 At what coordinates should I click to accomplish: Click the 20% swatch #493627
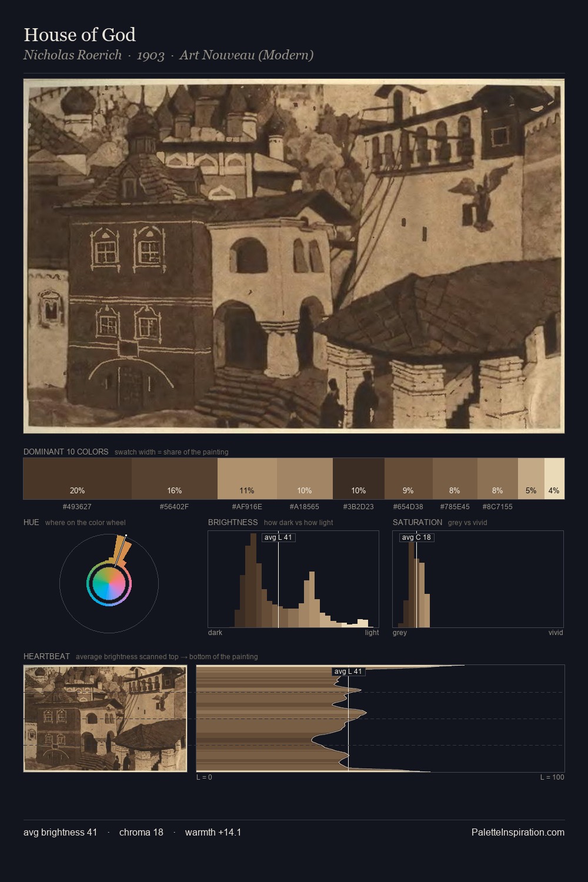tap(78, 479)
